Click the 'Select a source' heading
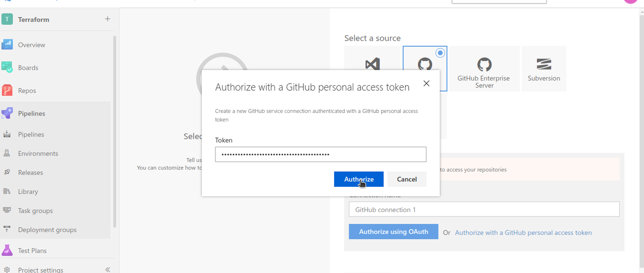 click(x=372, y=38)
